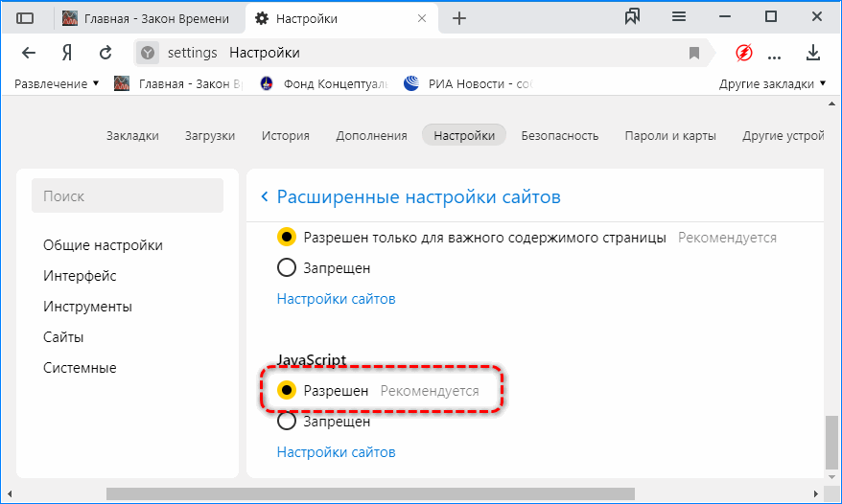The image size is (842, 504).
Task: Click the back arrow navigation button
Action: coord(29,53)
